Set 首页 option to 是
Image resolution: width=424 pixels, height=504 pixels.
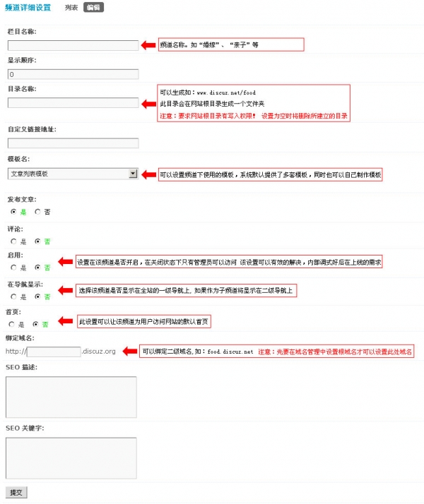(x=12, y=324)
